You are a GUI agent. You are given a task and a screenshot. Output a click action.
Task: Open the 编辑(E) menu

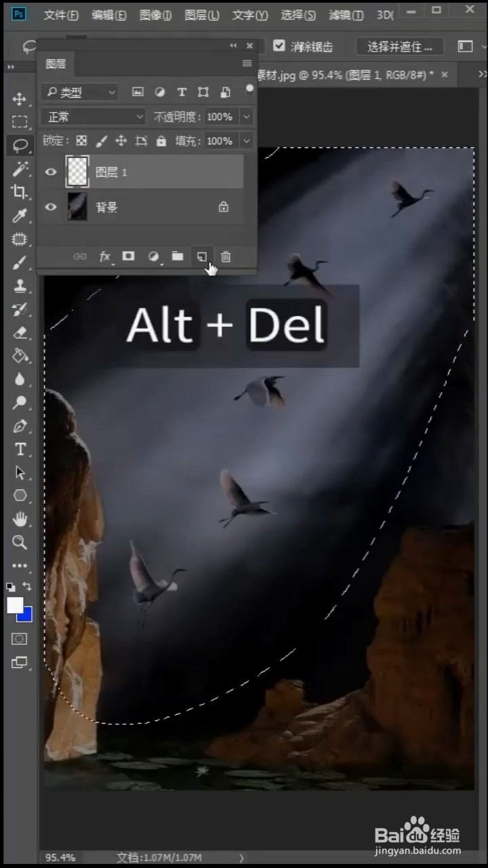click(108, 15)
